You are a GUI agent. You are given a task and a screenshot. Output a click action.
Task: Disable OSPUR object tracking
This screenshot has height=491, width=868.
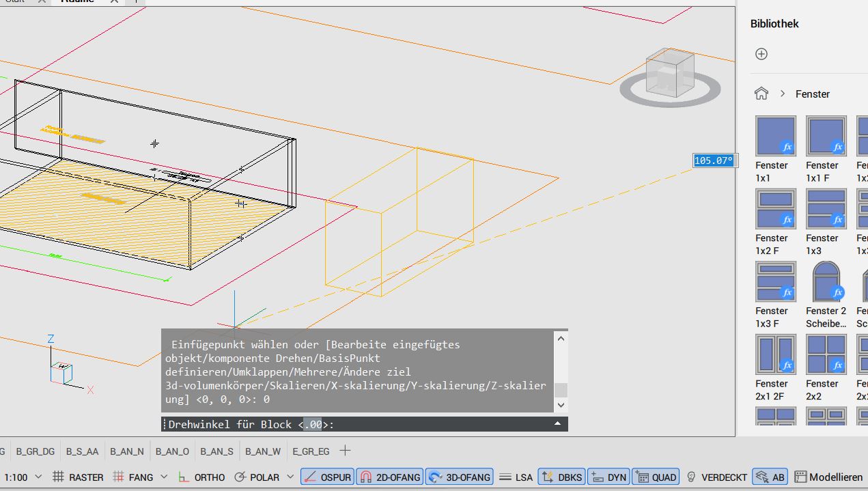click(327, 477)
